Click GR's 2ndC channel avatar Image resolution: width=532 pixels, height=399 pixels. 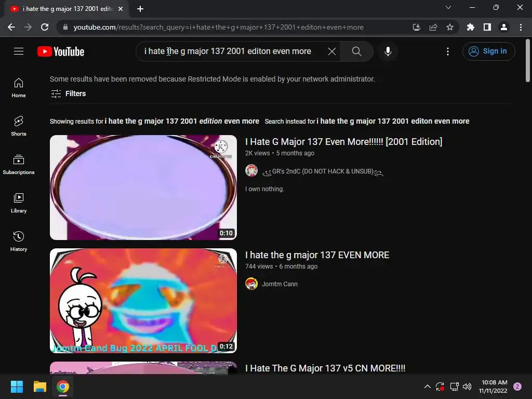(251, 170)
